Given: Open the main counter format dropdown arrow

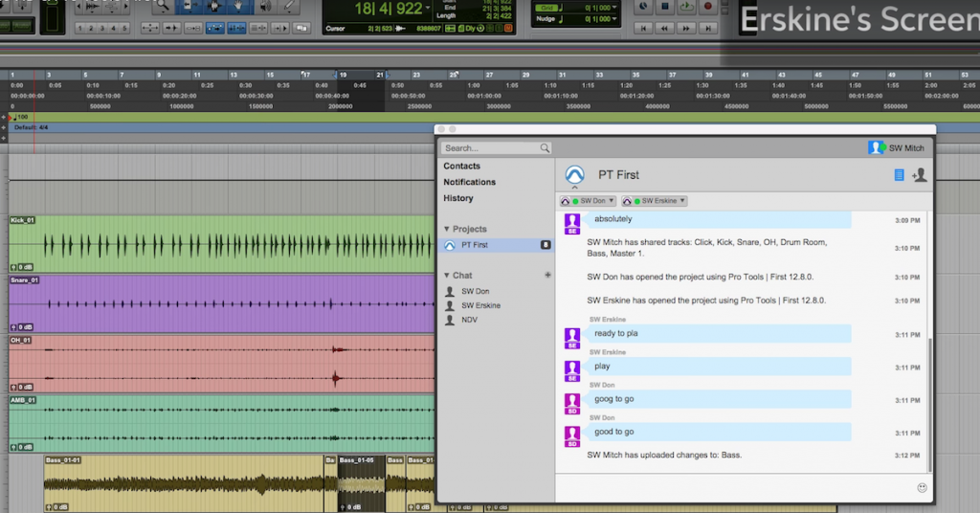Looking at the screenshot, I should [x=427, y=8].
